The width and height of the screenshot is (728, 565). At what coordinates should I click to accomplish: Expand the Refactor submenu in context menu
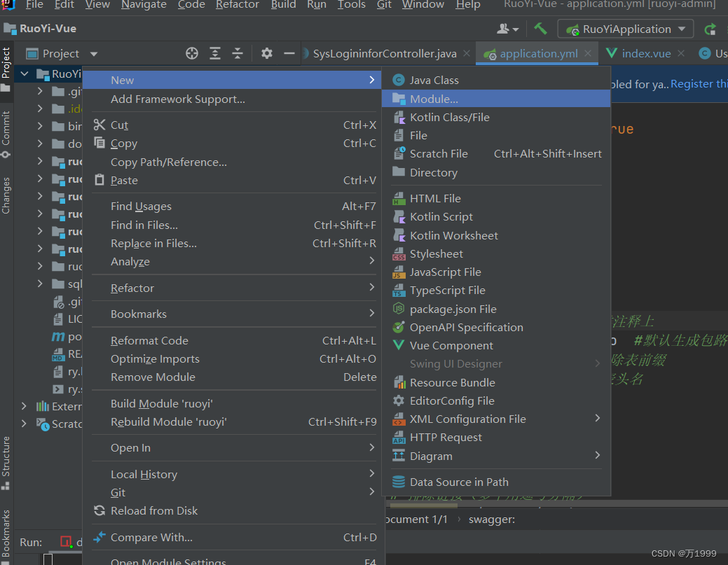coord(232,288)
